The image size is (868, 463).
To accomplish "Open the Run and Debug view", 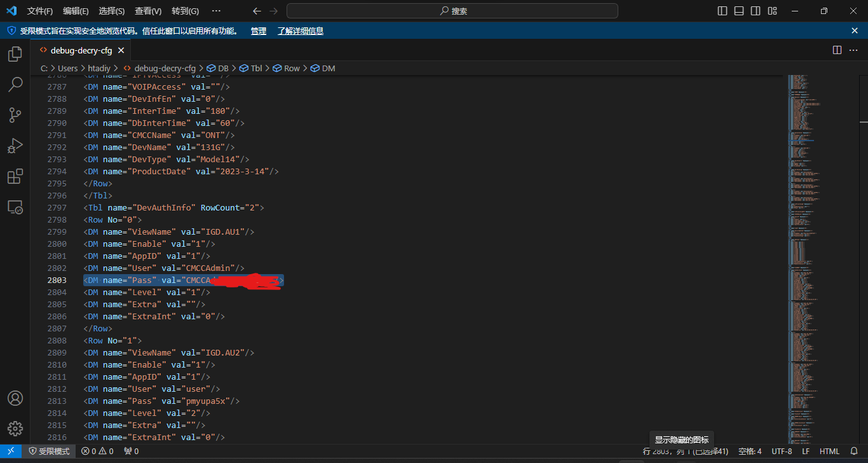I will coord(15,146).
